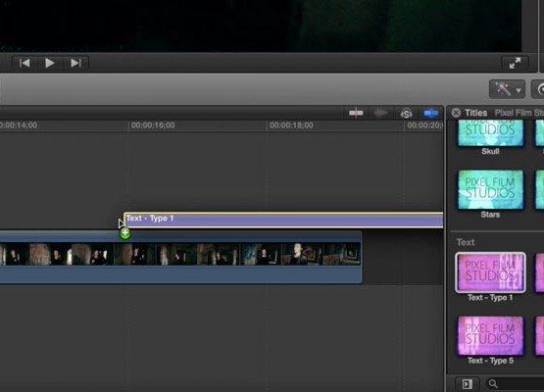Choose the Pixel Film Studios category
This screenshot has width=544, height=392.
pyautogui.click(x=519, y=113)
